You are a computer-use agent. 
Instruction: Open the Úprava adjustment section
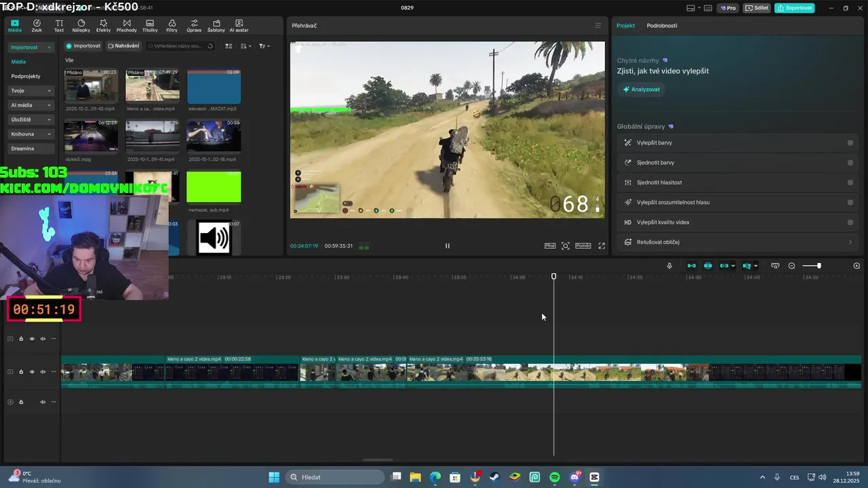coord(194,26)
